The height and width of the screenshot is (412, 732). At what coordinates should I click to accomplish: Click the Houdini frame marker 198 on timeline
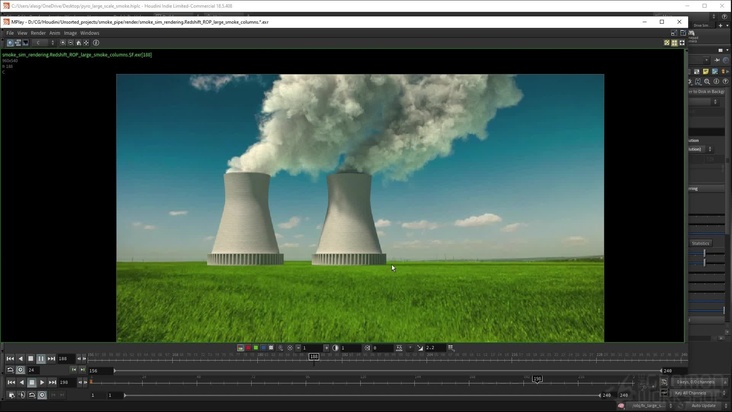tap(537, 379)
